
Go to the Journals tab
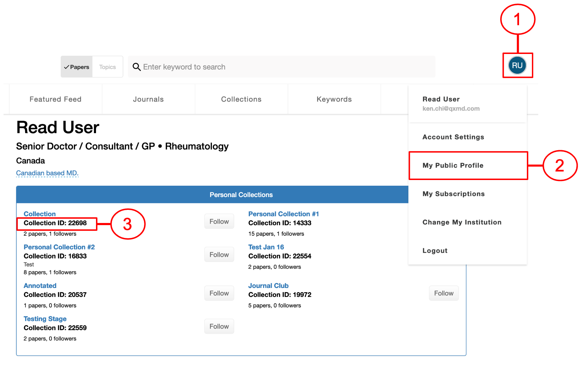tap(148, 99)
